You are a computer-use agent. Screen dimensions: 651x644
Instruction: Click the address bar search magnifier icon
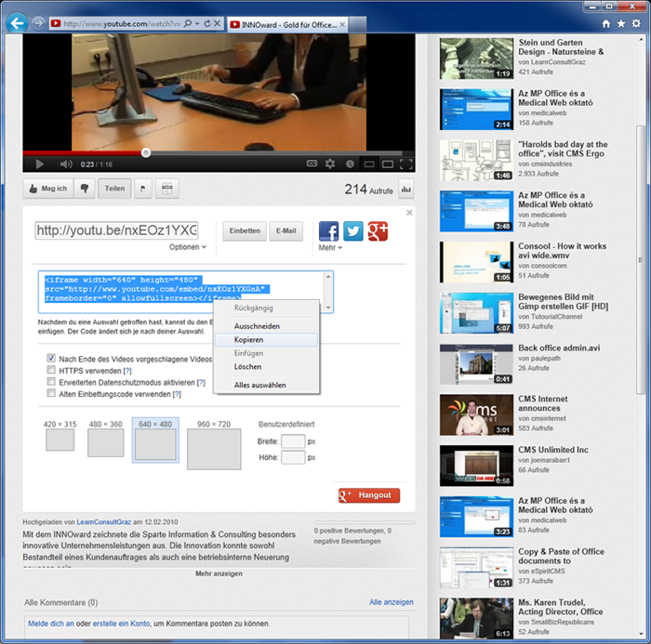188,23
